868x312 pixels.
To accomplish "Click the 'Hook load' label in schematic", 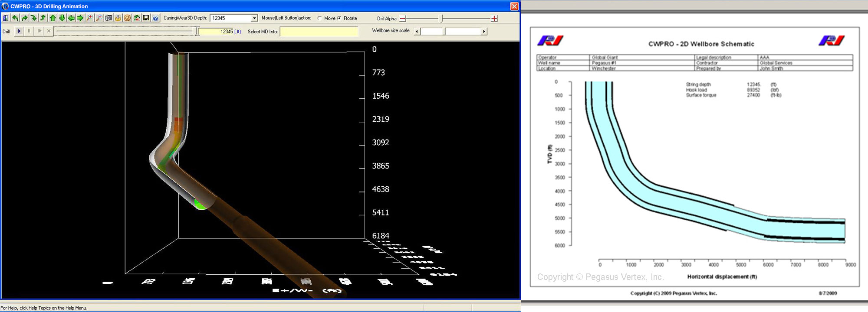I will [697, 90].
